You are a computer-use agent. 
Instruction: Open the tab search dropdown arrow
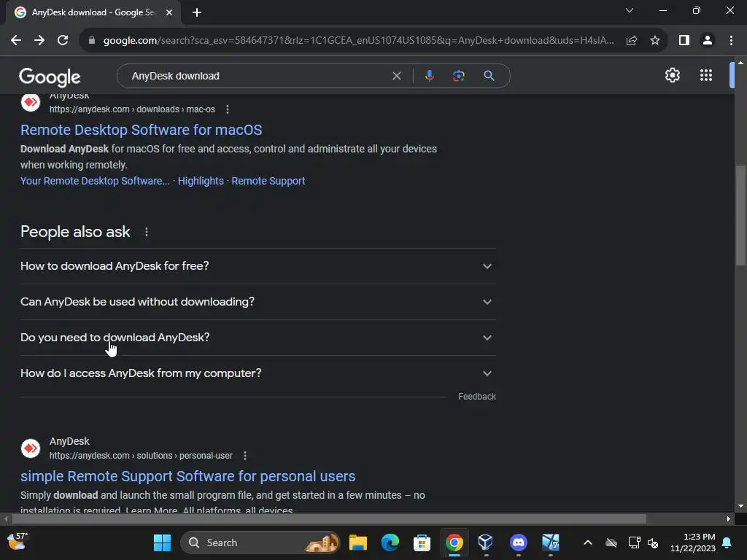click(x=630, y=10)
